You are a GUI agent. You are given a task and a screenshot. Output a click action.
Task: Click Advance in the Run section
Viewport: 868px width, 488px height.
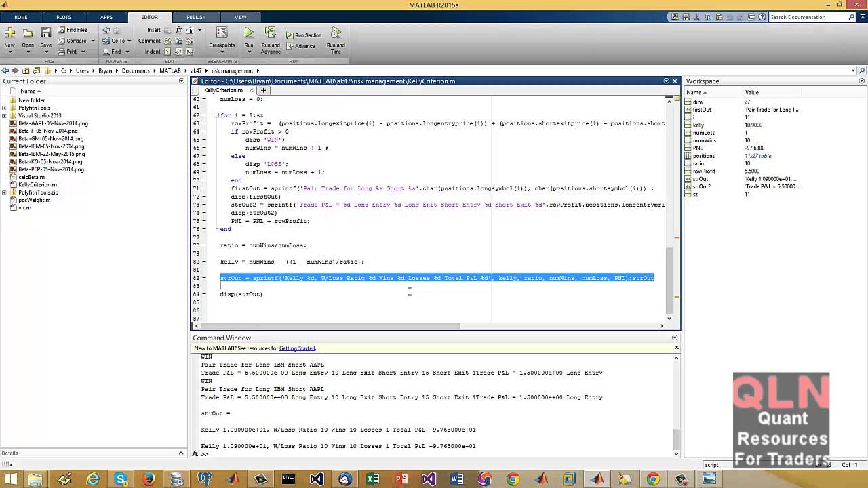pos(300,46)
